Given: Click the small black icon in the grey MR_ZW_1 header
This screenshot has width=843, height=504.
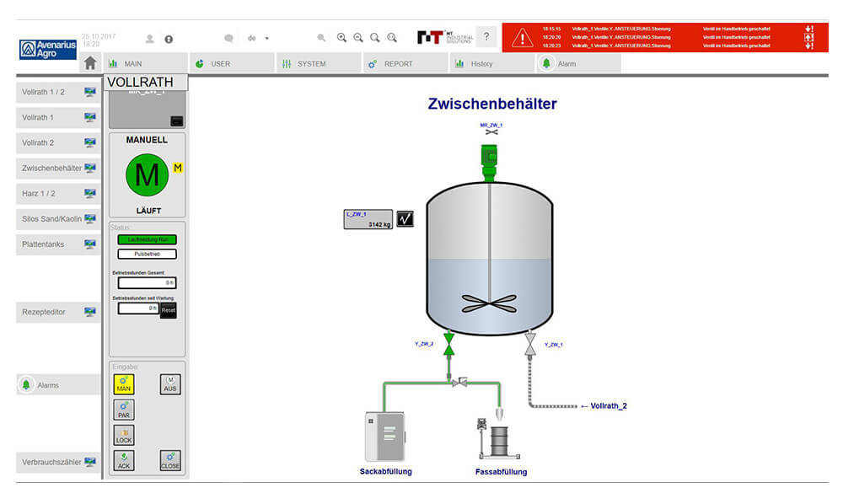Looking at the screenshot, I should pos(177,121).
